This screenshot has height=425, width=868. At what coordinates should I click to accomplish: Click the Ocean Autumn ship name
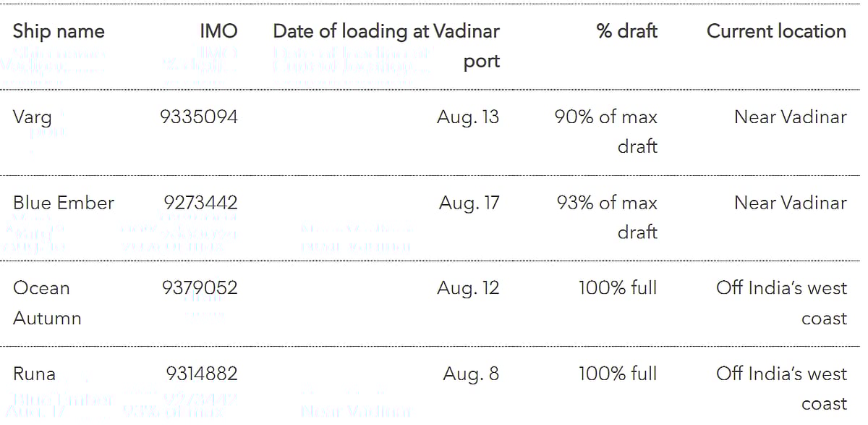pyautogui.click(x=46, y=303)
